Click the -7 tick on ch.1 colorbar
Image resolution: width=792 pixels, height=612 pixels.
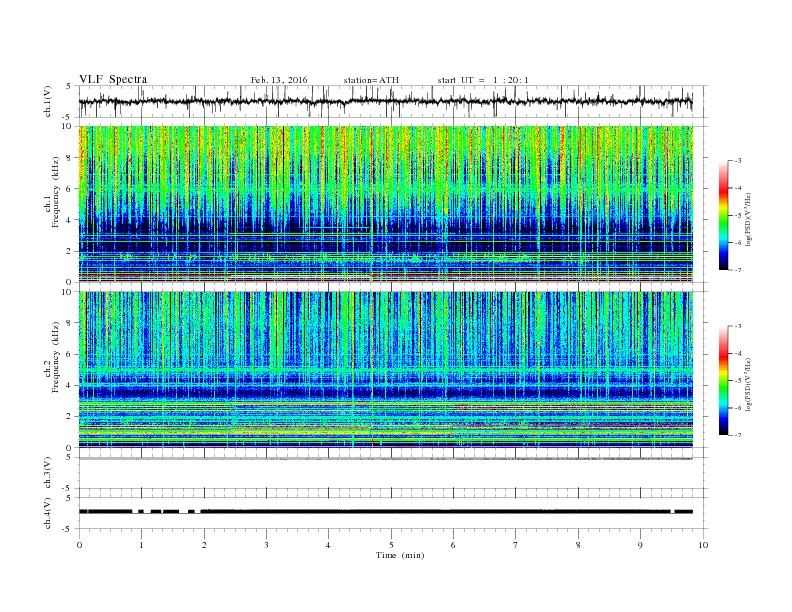pyautogui.click(x=737, y=270)
